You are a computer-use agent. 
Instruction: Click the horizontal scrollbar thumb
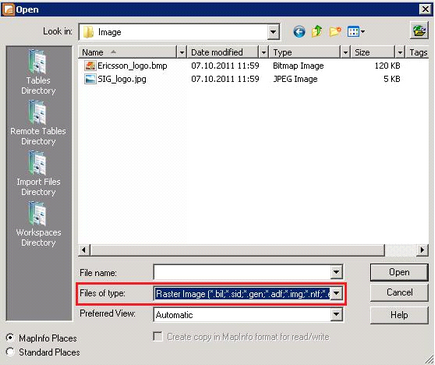point(237,250)
